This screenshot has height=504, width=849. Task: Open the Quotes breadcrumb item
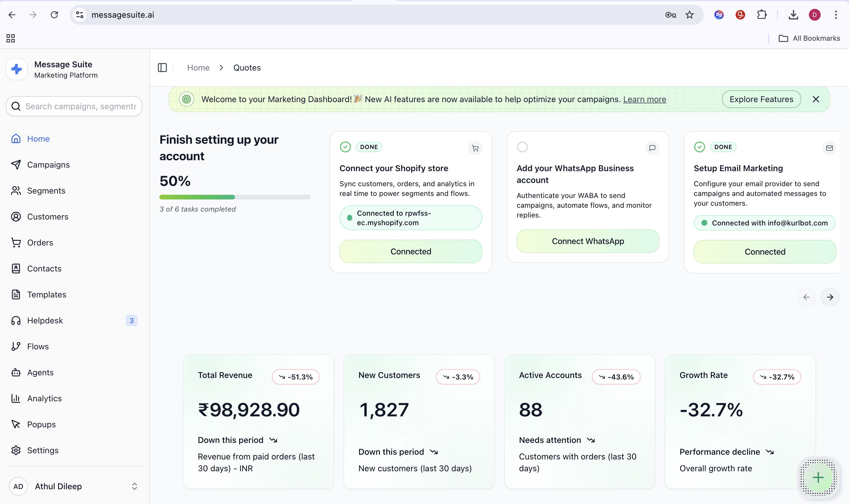click(x=247, y=68)
